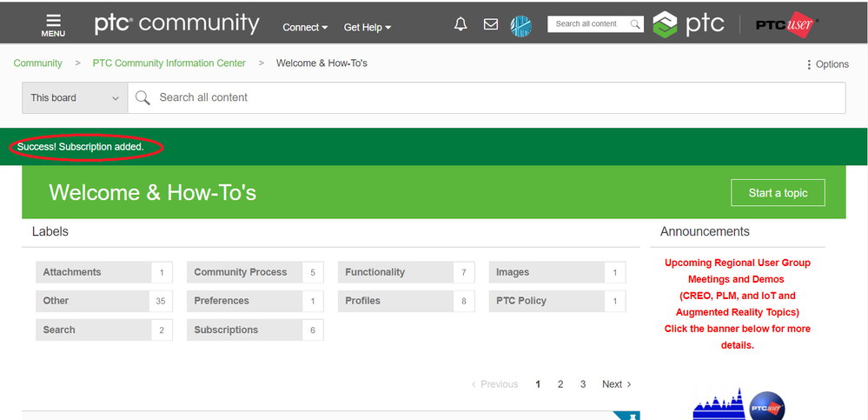Open the Options menu
The image size is (868, 420).
[827, 64]
